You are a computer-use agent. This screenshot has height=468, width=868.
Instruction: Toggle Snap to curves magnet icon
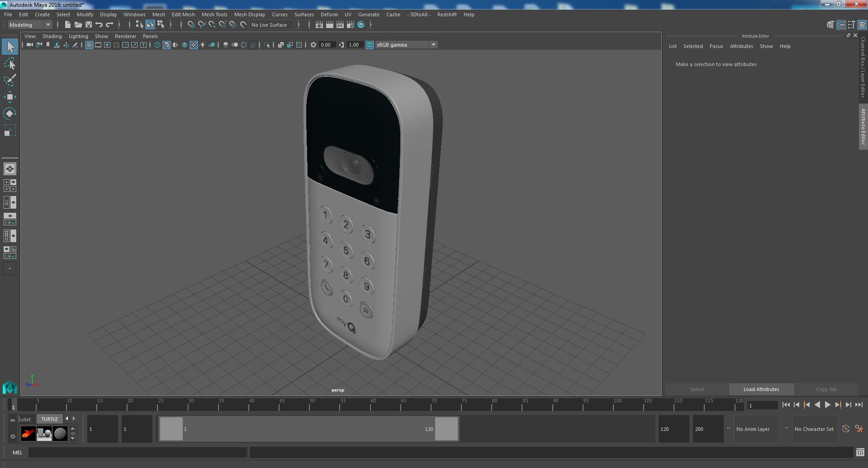[x=202, y=25]
